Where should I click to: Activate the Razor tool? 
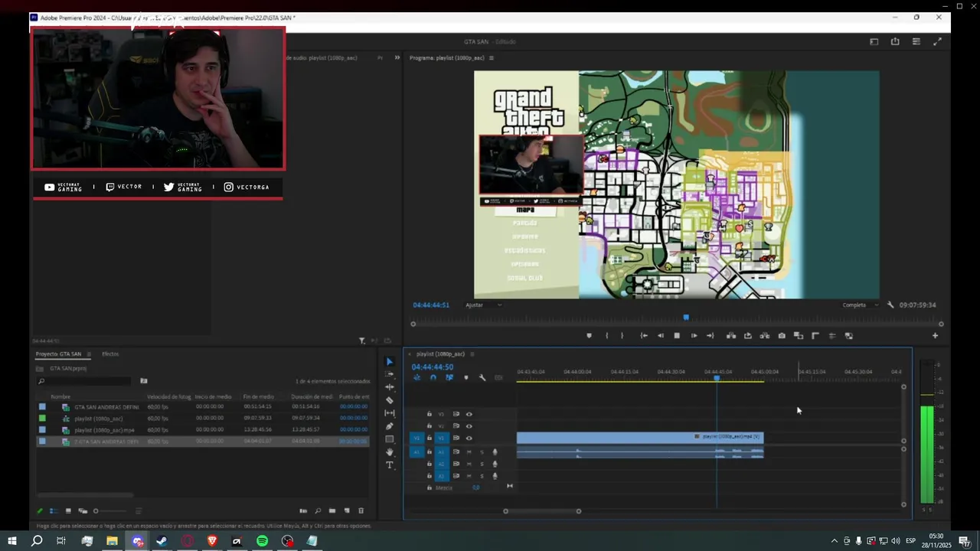[389, 400]
